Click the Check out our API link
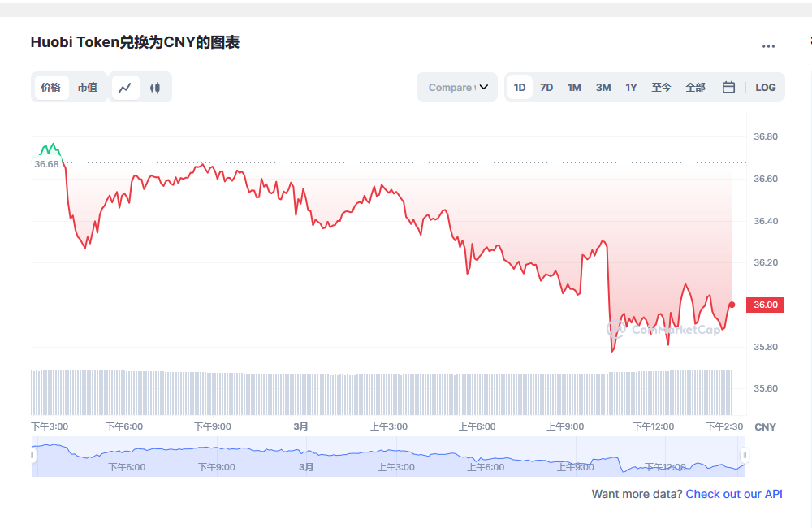812x528 pixels. tap(734, 494)
